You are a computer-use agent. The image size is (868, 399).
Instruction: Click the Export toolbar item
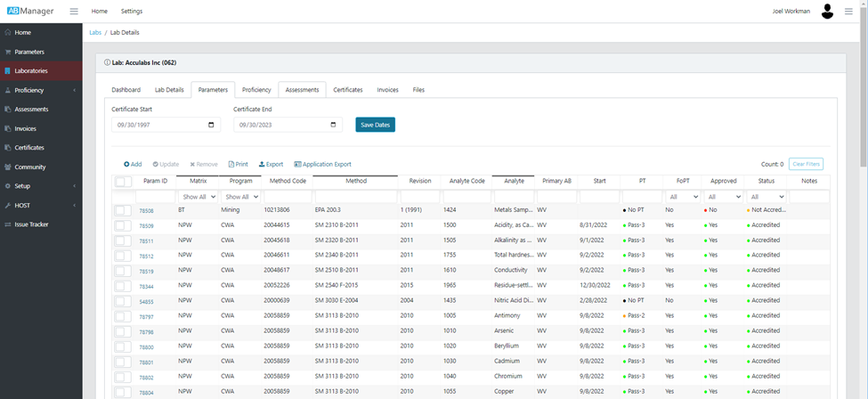(272, 165)
